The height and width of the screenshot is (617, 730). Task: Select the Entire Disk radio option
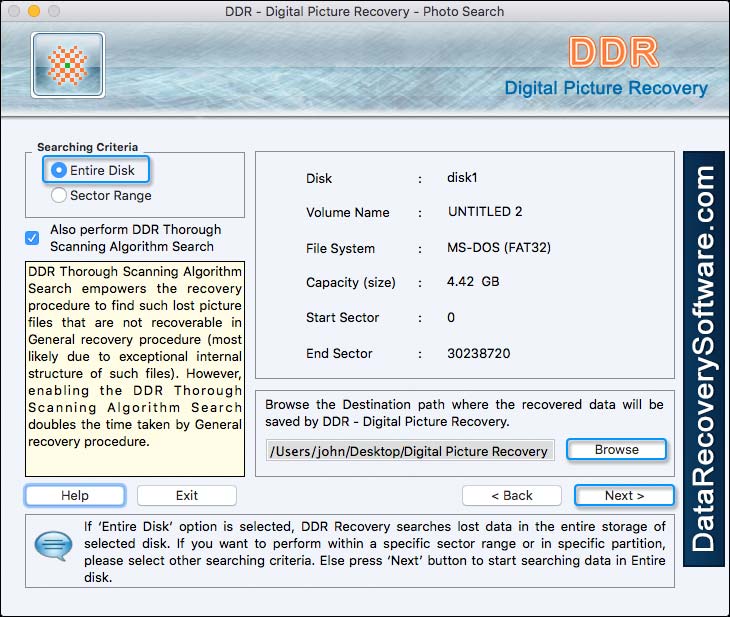tap(60, 171)
